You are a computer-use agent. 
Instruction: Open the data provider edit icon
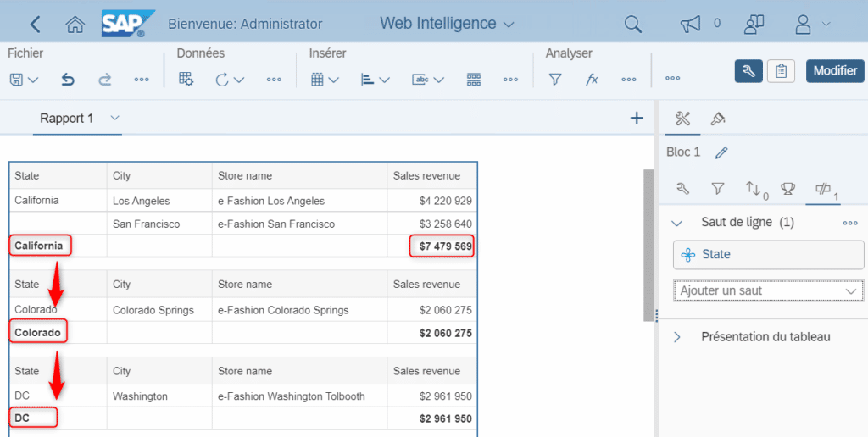(186, 79)
